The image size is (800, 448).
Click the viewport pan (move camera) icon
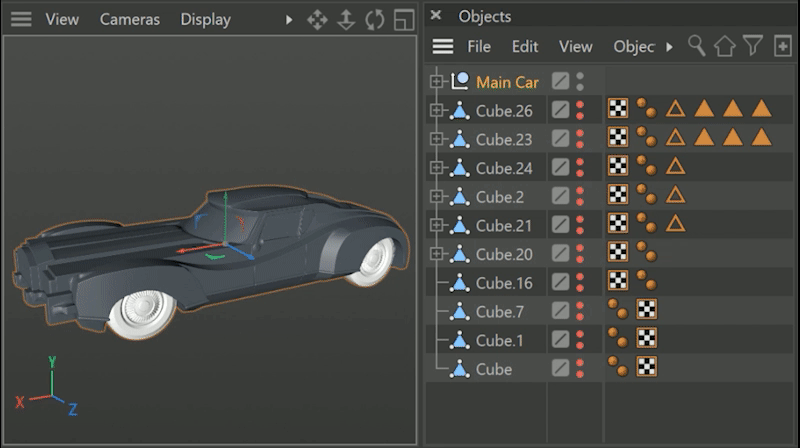[317, 19]
